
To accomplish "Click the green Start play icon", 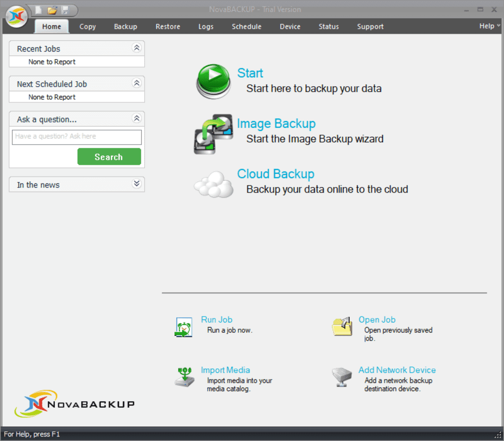I will point(213,81).
